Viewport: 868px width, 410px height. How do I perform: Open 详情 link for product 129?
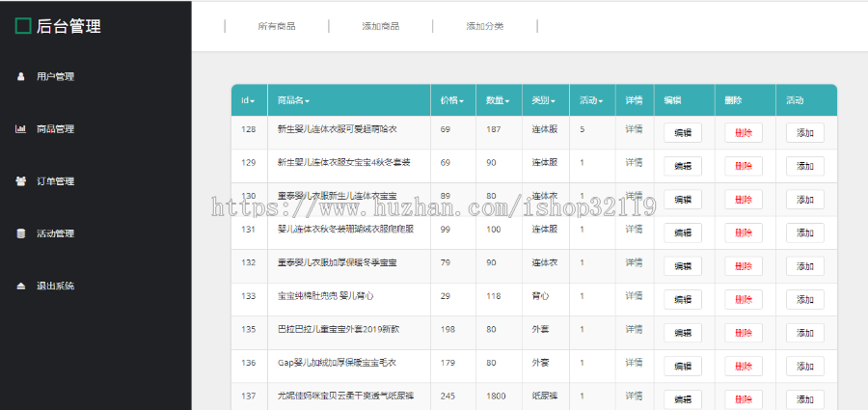(x=634, y=162)
